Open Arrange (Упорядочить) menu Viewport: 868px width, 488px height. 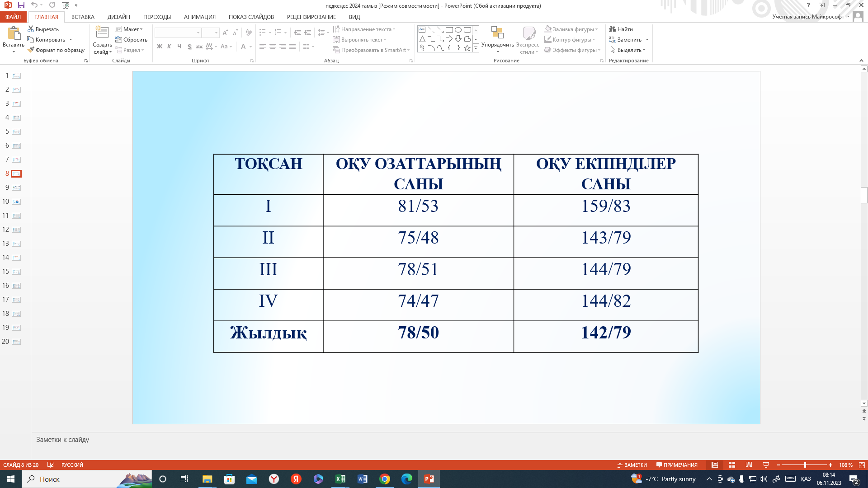point(497,39)
